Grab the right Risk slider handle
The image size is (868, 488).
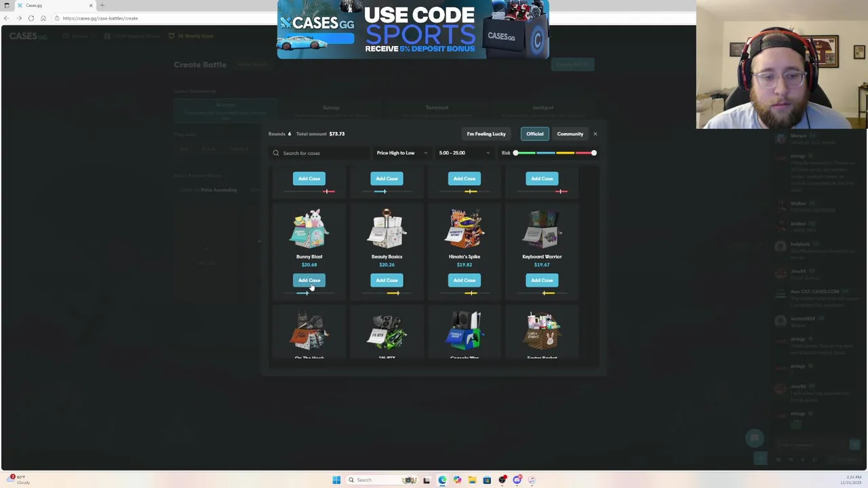coord(593,153)
